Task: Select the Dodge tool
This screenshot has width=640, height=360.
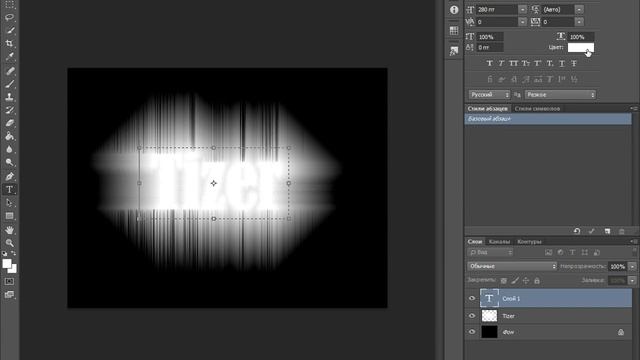Action: 9,162
